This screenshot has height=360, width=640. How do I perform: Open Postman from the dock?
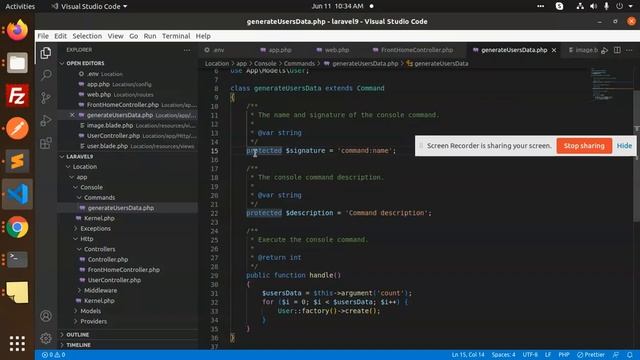17,129
